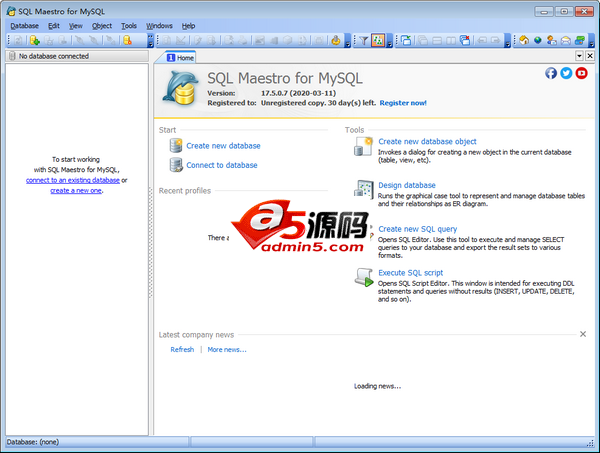
Task: Click the Design database diagram icon
Action: click(x=363, y=189)
